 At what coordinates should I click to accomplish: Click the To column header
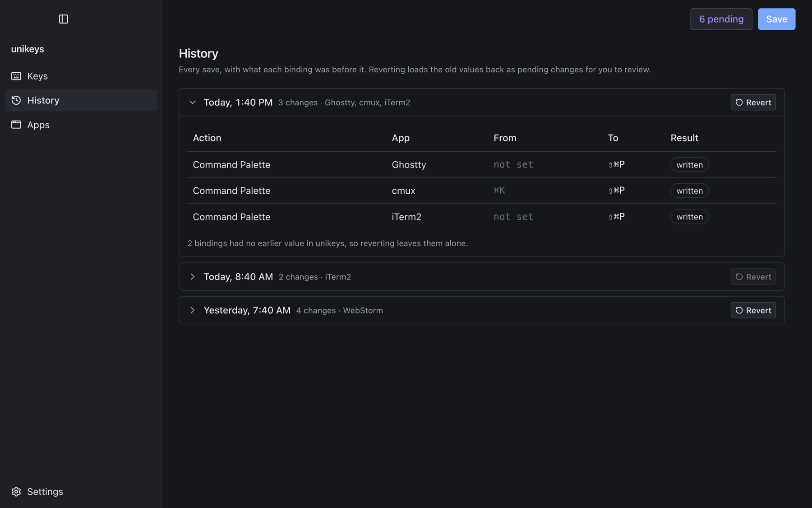[x=613, y=138]
